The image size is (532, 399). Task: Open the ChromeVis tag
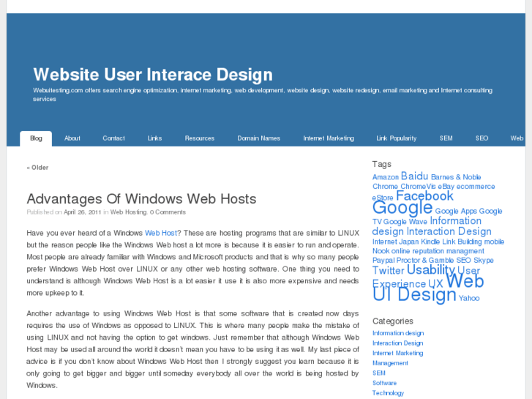[418, 187]
